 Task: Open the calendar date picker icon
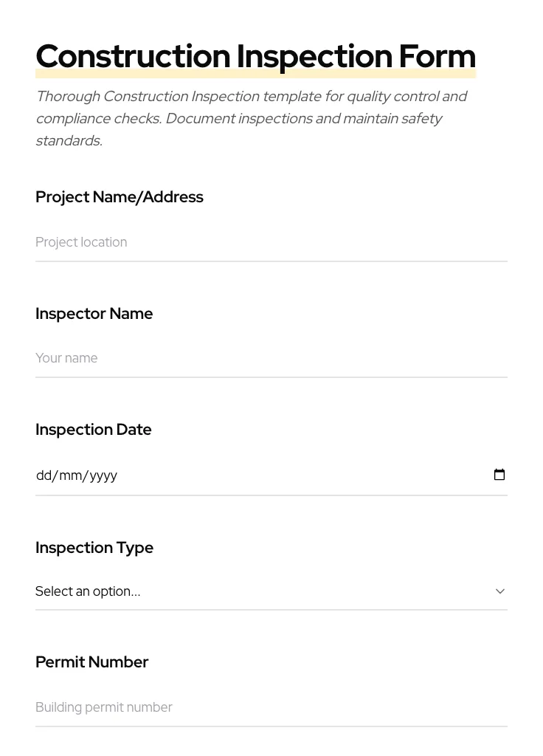(499, 475)
